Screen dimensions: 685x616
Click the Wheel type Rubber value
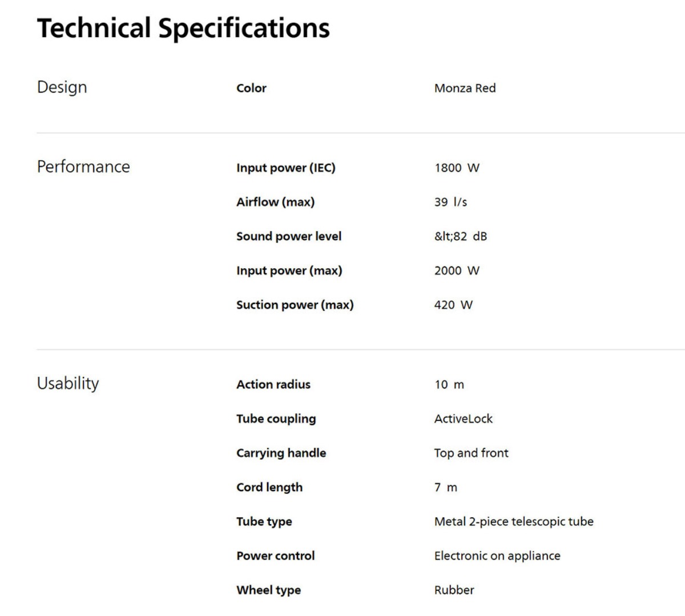pos(454,590)
